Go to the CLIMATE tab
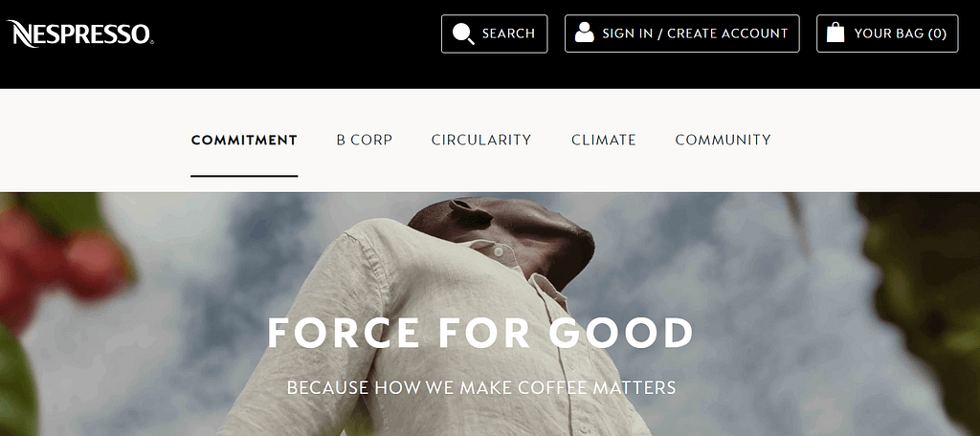 click(x=604, y=140)
